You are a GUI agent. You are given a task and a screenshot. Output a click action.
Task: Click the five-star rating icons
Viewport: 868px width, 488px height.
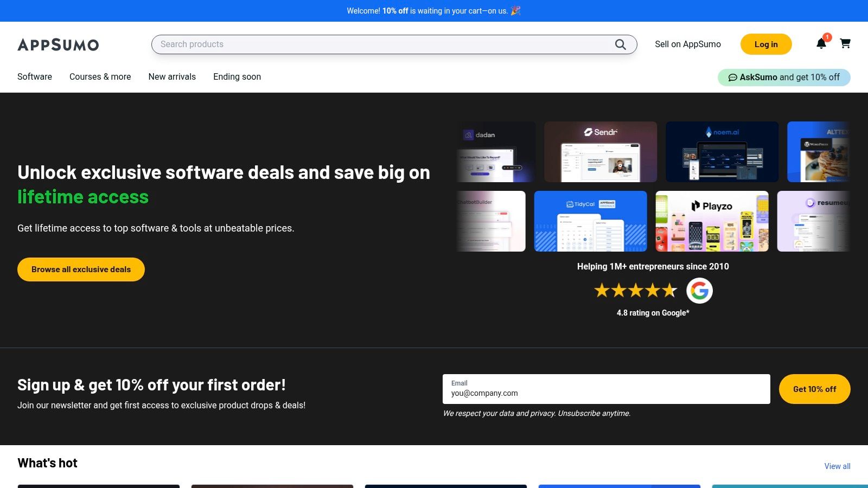pos(635,291)
